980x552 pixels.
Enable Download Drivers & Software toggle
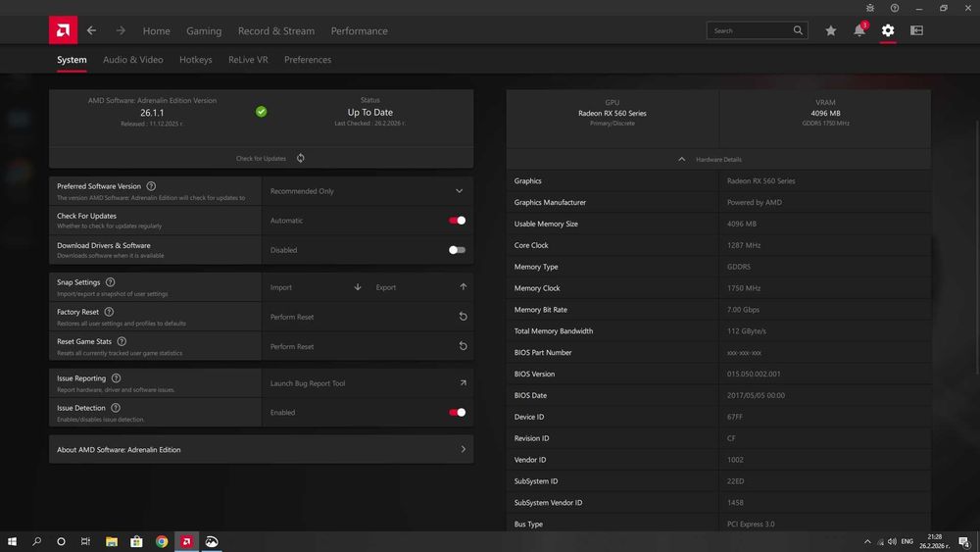point(457,250)
